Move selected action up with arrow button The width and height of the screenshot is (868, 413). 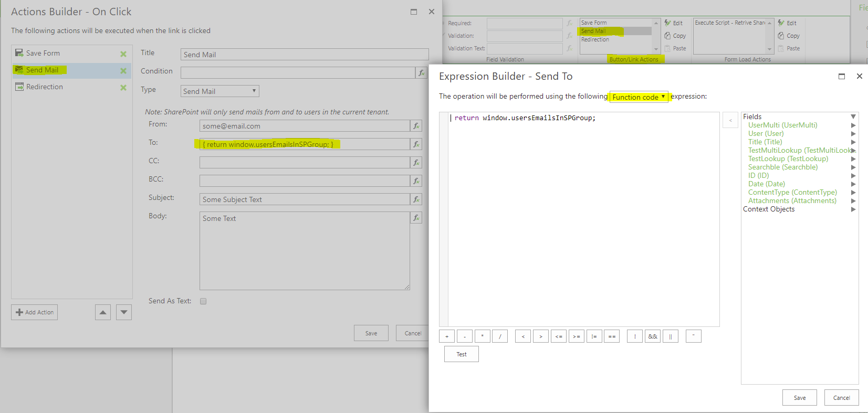(x=103, y=312)
